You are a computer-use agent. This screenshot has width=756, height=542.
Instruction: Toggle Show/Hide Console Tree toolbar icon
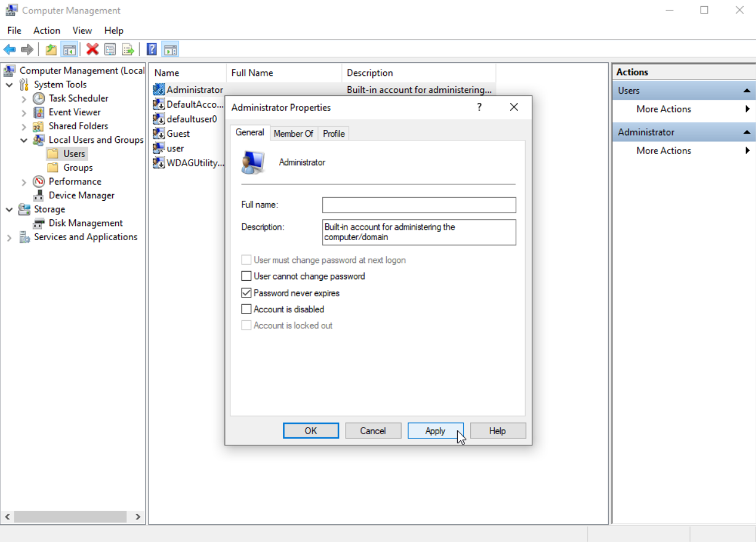click(70, 50)
